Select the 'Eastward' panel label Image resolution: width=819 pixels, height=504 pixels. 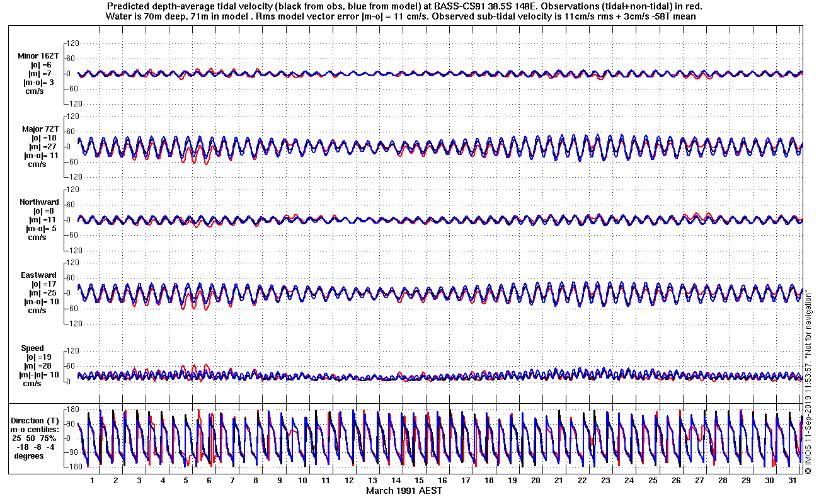click(39, 275)
